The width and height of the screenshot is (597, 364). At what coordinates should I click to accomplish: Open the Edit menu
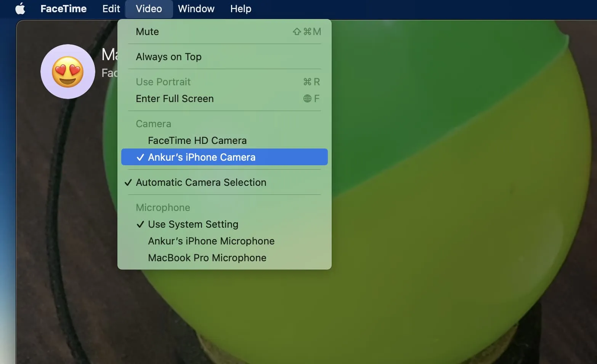[111, 8]
